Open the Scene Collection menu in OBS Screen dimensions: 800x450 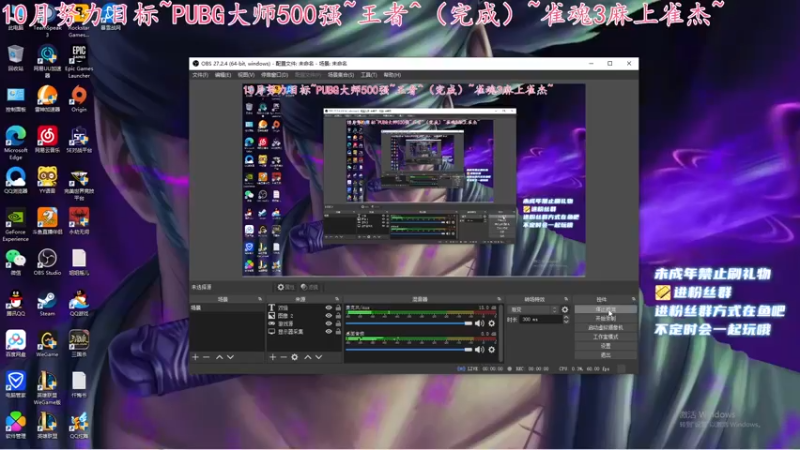click(341, 75)
